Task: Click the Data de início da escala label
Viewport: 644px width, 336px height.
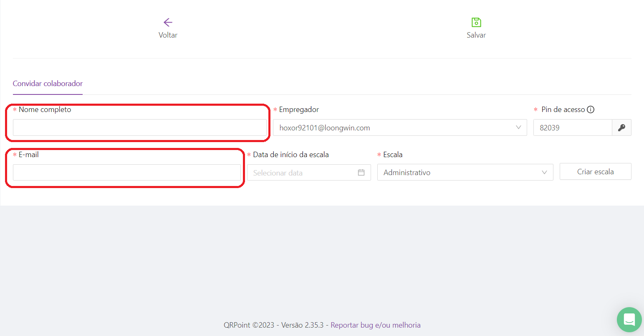Action: (290, 155)
